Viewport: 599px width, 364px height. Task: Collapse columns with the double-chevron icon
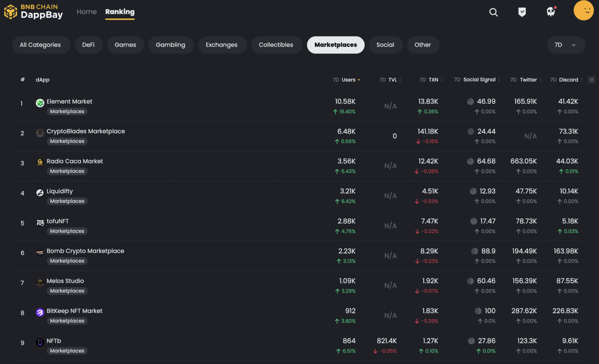[592, 80]
